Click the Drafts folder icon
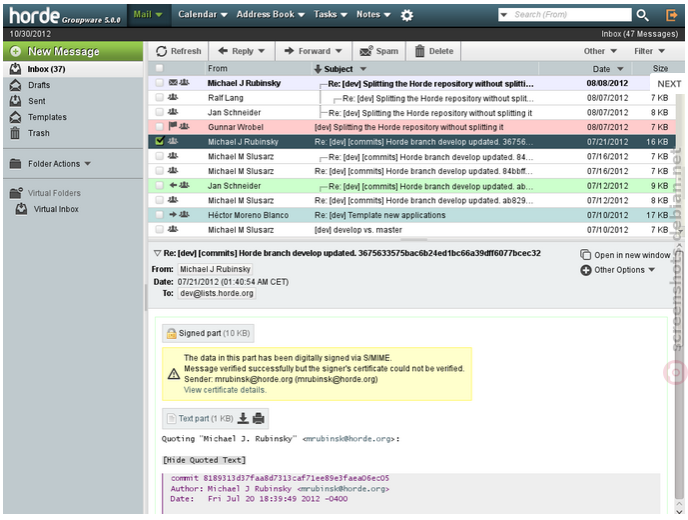The height and width of the screenshot is (520, 688). [x=15, y=85]
